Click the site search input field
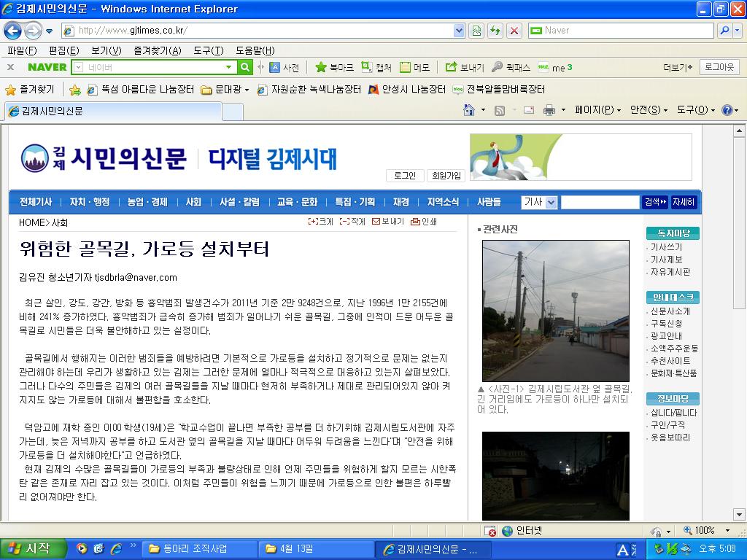747x560 pixels. point(600,202)
